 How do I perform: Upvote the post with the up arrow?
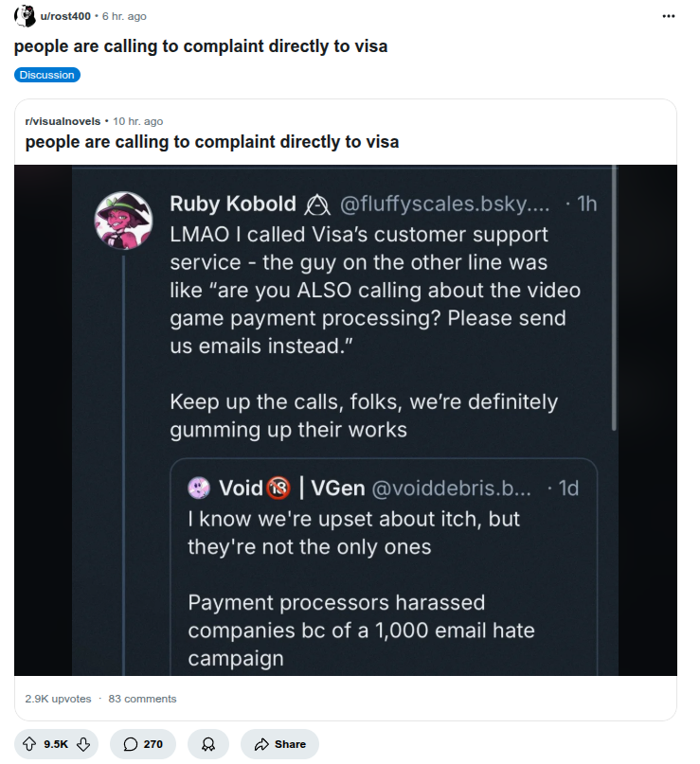pos(29,744)
